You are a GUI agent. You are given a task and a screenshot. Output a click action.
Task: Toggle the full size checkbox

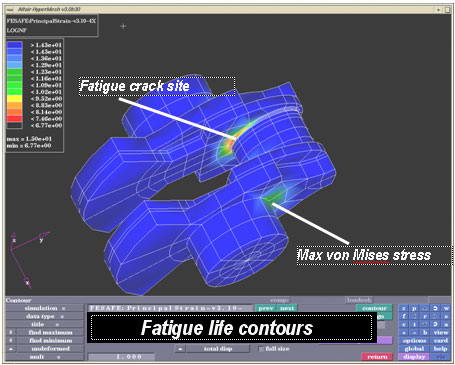[261, 349]
